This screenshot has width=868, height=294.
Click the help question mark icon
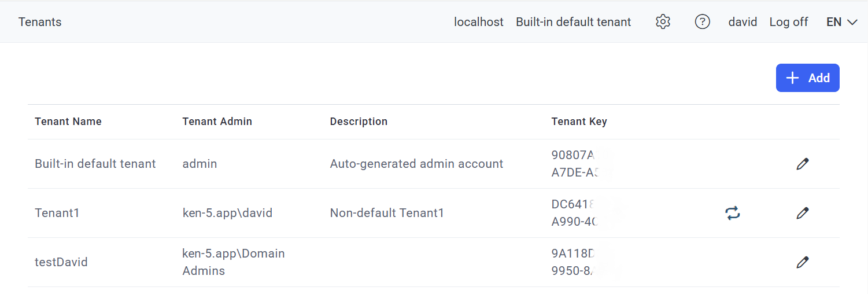coord(702,22)
